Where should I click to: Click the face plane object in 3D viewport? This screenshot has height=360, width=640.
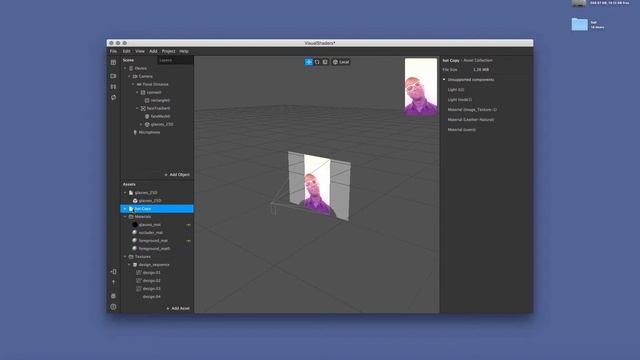pos(318,186)
